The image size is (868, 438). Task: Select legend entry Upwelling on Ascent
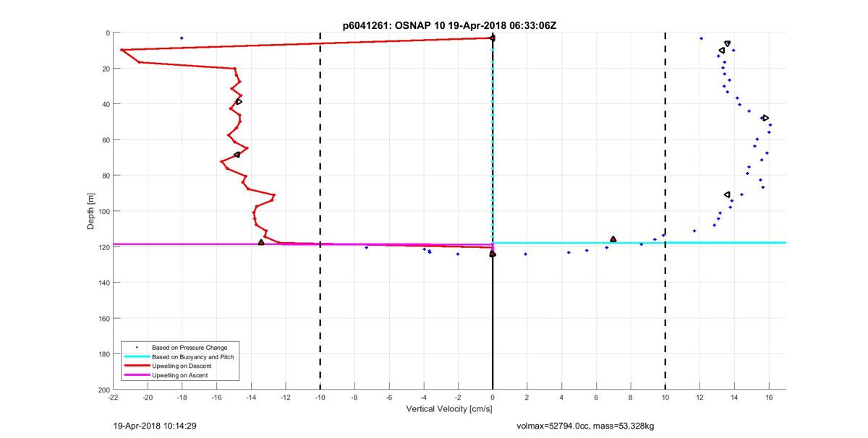point(180,376)
